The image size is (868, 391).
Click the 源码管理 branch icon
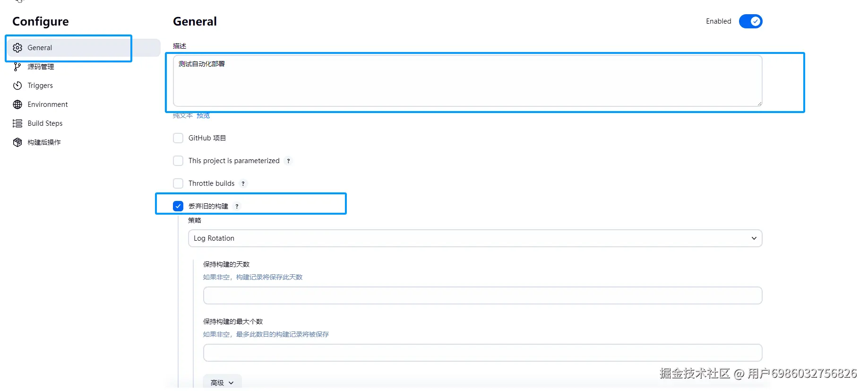click(17, 67)
